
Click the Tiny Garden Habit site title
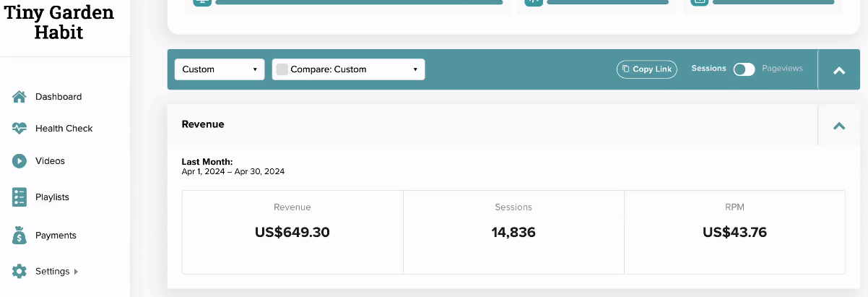59,22
